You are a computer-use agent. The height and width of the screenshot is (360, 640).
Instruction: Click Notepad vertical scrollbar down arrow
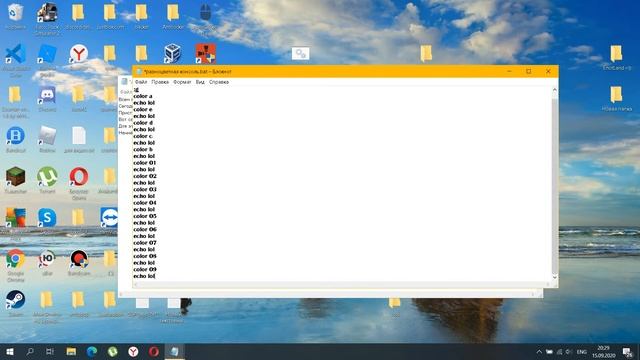(555, 277)
